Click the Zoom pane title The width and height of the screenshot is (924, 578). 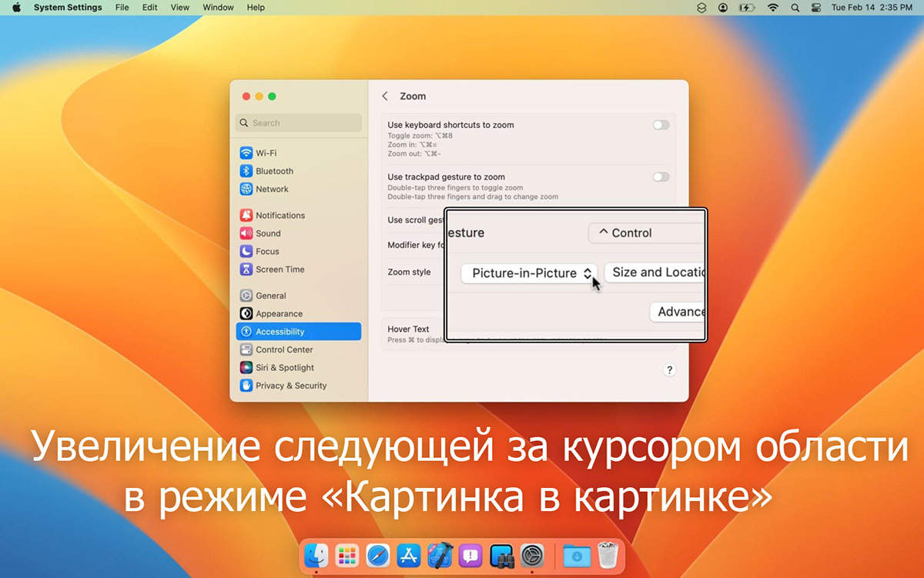coord(413,96)
